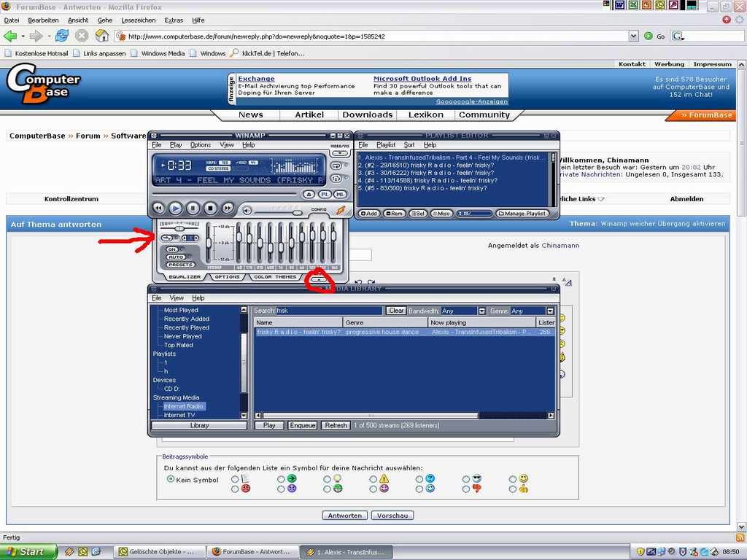Skip to the next track in Winamp
Screen dimensions: 747x560
(x=228, y=208)
